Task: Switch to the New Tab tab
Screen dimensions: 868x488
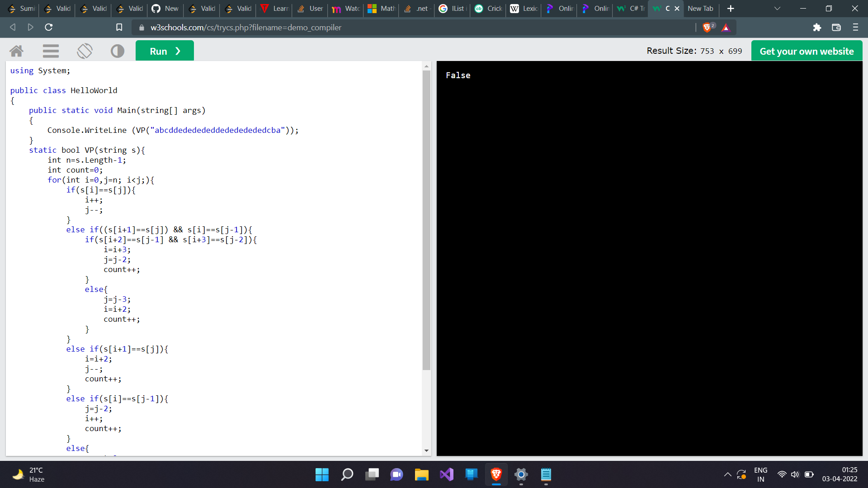Action: (700, 9)
